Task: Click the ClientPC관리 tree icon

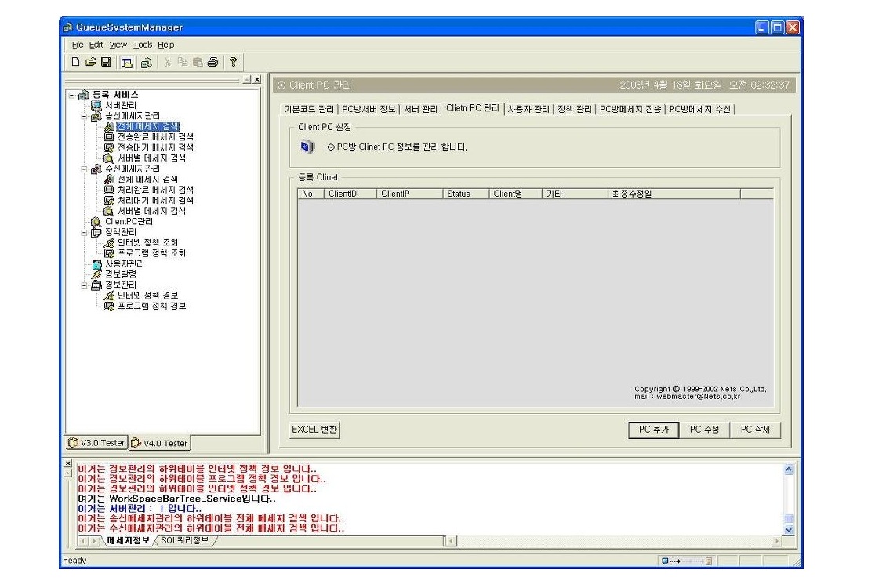Action: (96, 221)
